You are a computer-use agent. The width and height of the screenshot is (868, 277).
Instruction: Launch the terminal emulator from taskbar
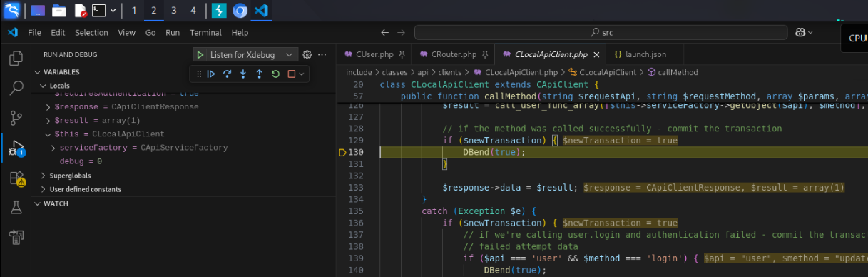[99, 10]
